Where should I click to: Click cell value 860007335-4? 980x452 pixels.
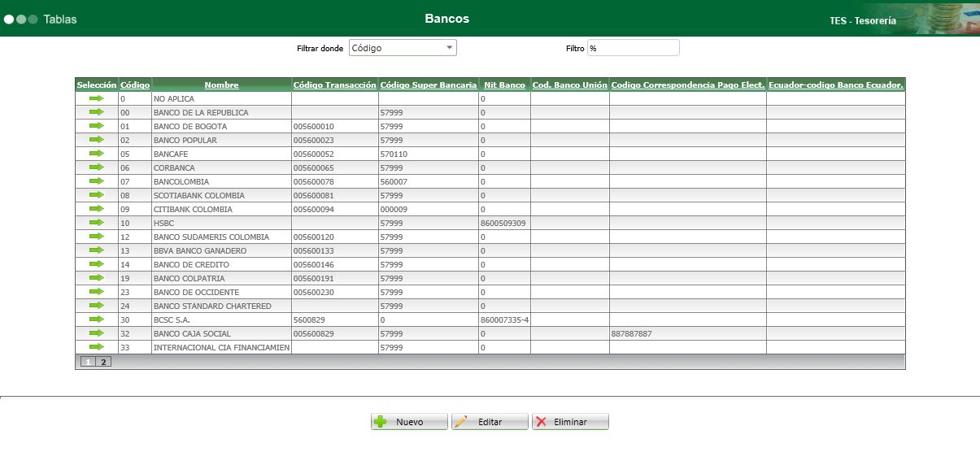point(505,320)
